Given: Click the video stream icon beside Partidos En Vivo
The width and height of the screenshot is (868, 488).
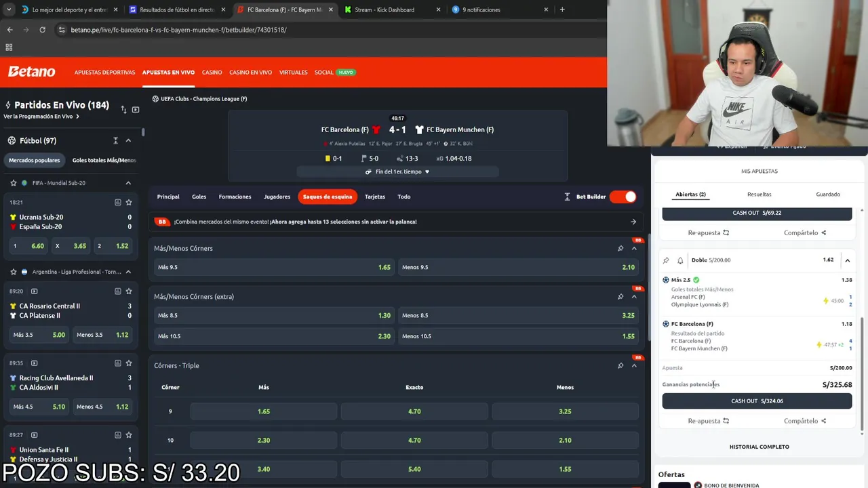Looking at the screenshot, I should pyautogui.click(x=136, y=109).
